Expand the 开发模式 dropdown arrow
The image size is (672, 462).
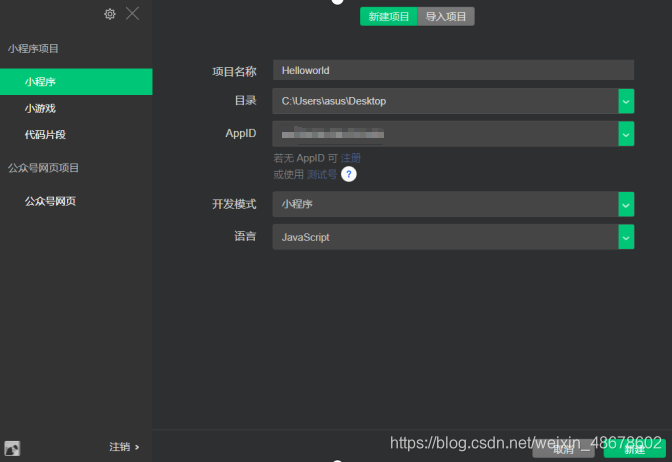pyautogui.click(x=626, y=204)
